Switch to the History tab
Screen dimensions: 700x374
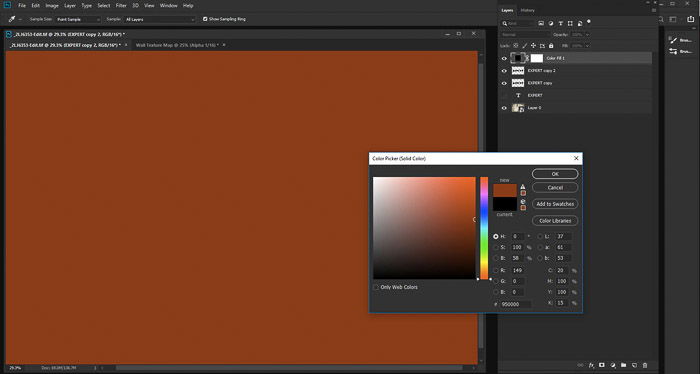(x=527, y=10)
